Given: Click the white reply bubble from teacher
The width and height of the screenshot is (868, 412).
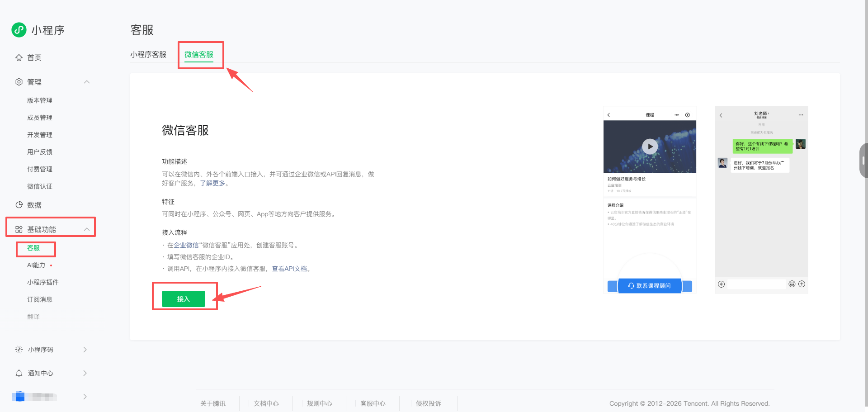Looking at the screenshot, I should [x=760, y=165].
